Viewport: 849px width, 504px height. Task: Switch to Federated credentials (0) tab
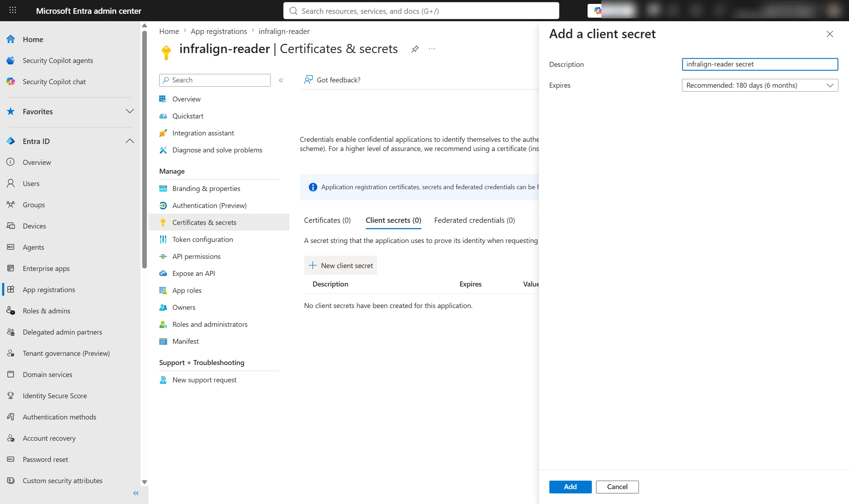pyautogui.click(x=474, y=220)
